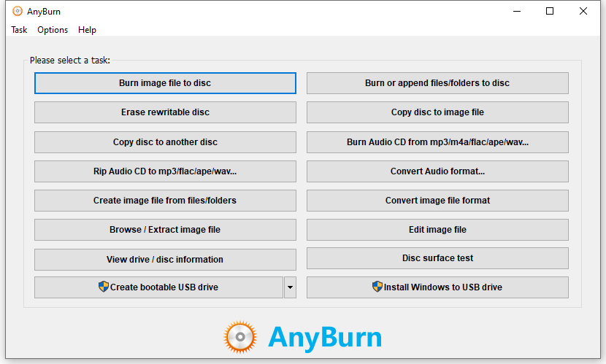Screen dimensions: 606x364
Task: Click the AnyBurn disc icon in title bar
Action: coord(18,11)
